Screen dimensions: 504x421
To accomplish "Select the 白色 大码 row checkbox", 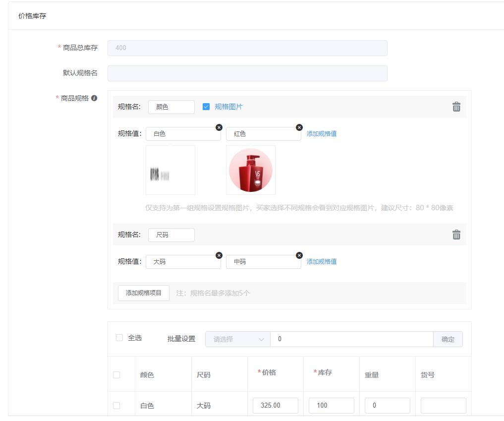I will pyautogui.click(x=116, y=406).
